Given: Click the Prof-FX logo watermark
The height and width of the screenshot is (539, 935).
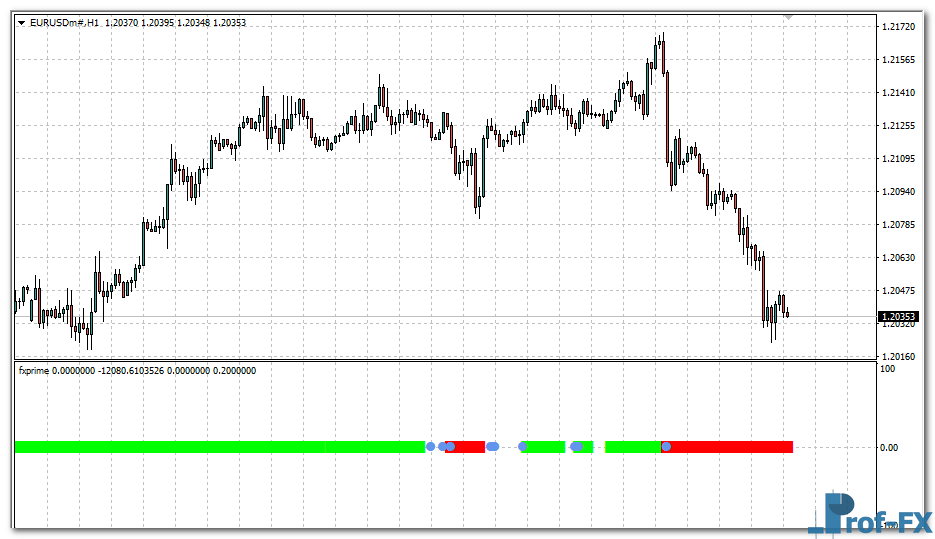Looking at the screenshot, I should pyautogui.click(x=870, y=513).
